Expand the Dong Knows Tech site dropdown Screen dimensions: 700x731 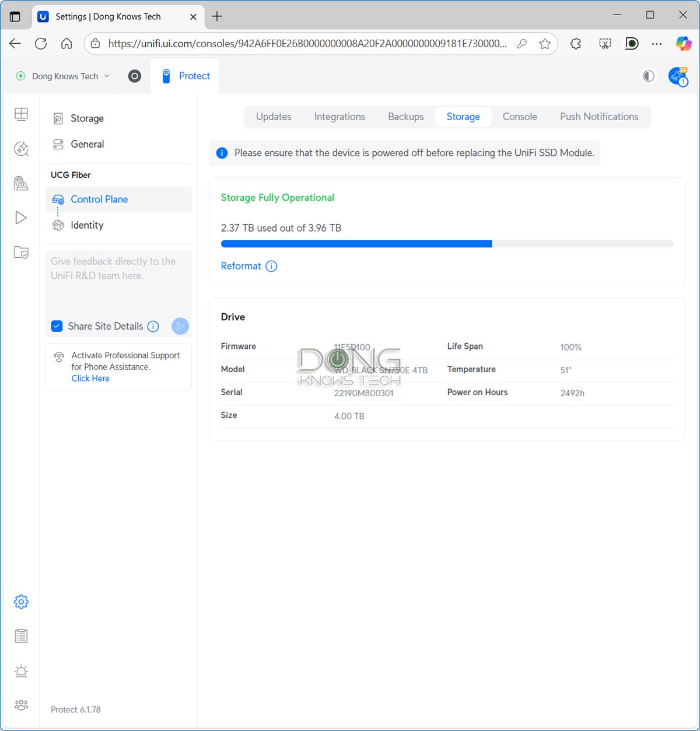(63, 76)
